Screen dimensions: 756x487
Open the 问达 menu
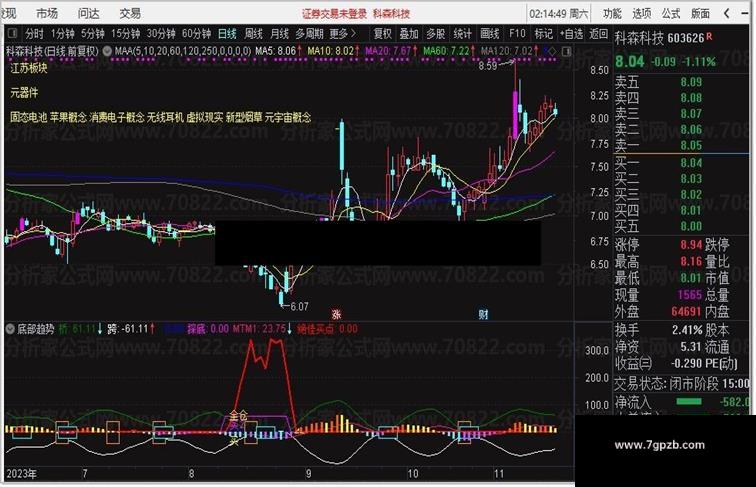point(88,14)
